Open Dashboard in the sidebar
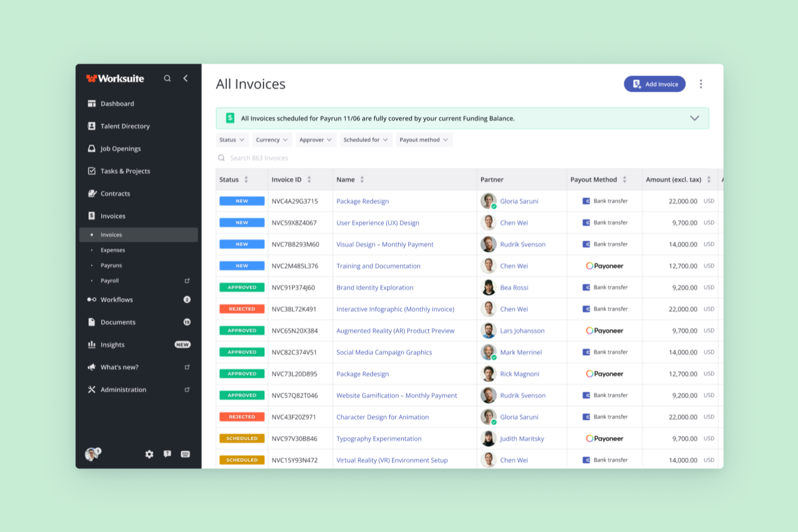 pyautogui.click(x=118, y=103)
